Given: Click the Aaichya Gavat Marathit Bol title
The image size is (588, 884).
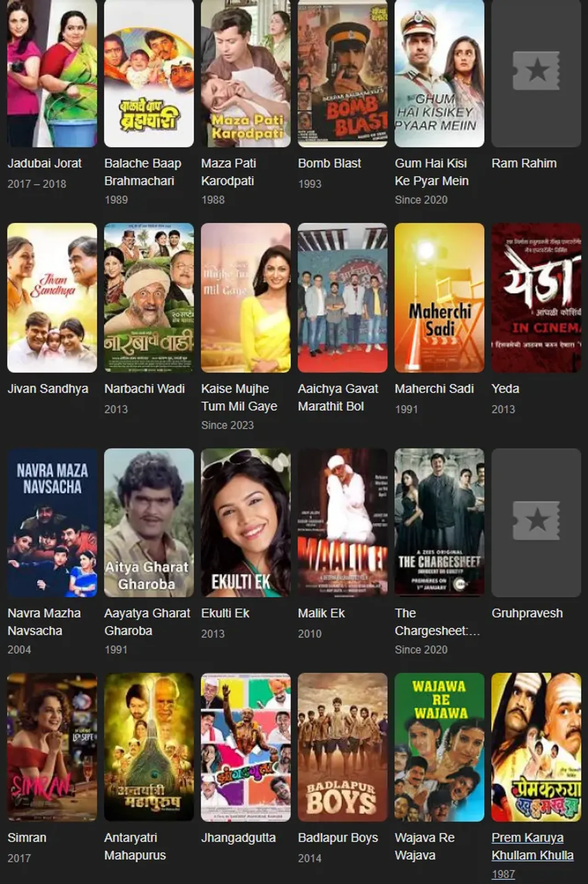Looking at the screenshot, I should (338, 397).
